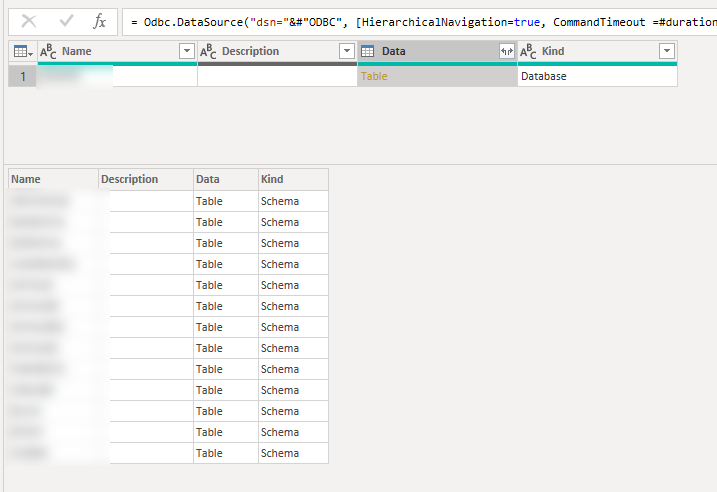The width and height of the screenshot is (717, 492).
Task: Open the table menu icon in header corner
Action: (x=23, y=52)
